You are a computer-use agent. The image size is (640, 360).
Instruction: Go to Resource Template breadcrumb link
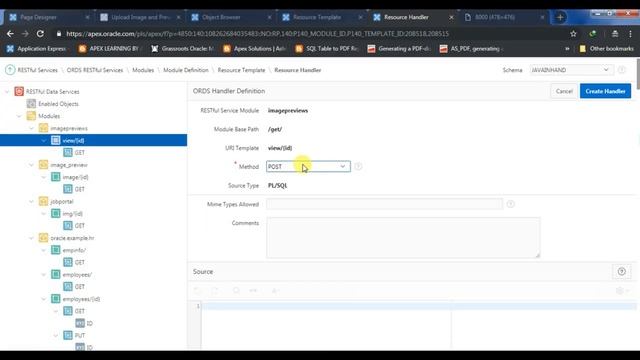point(241,70)
